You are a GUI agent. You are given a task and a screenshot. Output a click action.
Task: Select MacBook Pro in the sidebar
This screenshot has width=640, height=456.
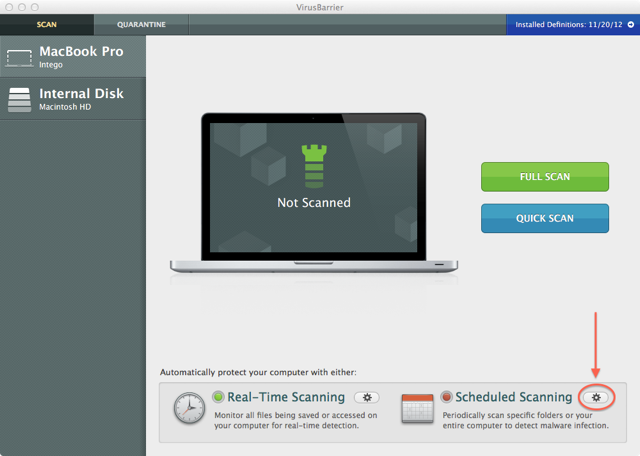tap(73, 56)
